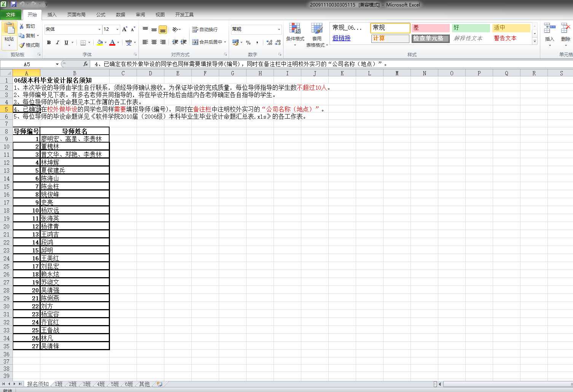Screen dimensions: 573x392
Task: Apply the 检查单元格 cell style
Action: point(430,38)
